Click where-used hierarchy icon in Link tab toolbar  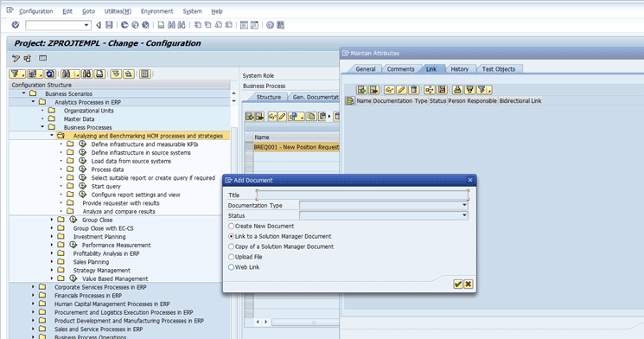[x=430, y=90]
